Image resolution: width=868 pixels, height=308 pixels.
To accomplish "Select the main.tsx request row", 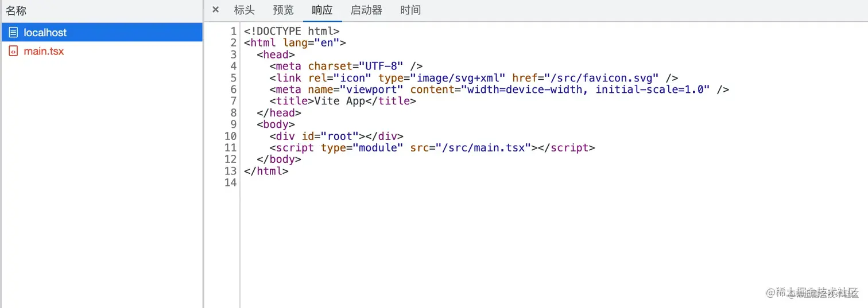I will point(102,51).
